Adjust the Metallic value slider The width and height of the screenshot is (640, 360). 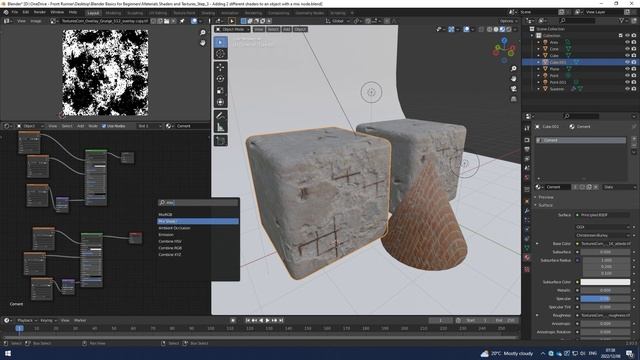coord(605,291)
